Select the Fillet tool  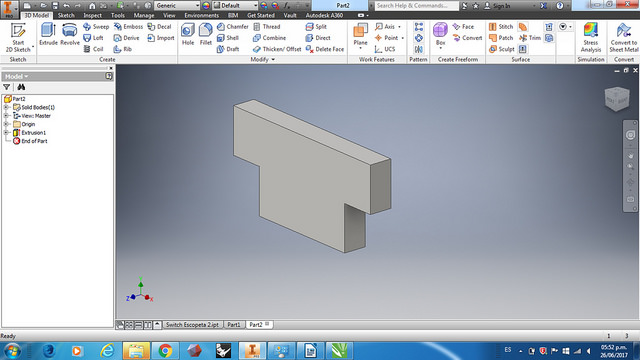[x=205, y=34]
